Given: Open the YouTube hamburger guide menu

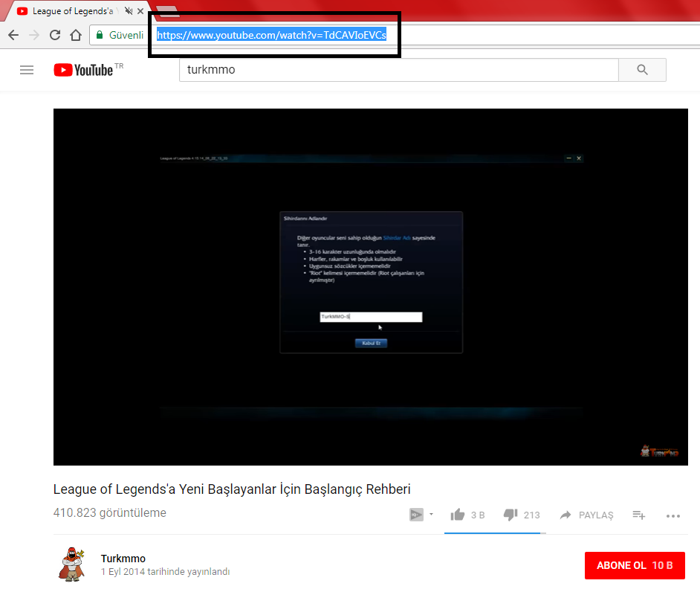Looking at the screenshot, I should (x=27, y=70).
